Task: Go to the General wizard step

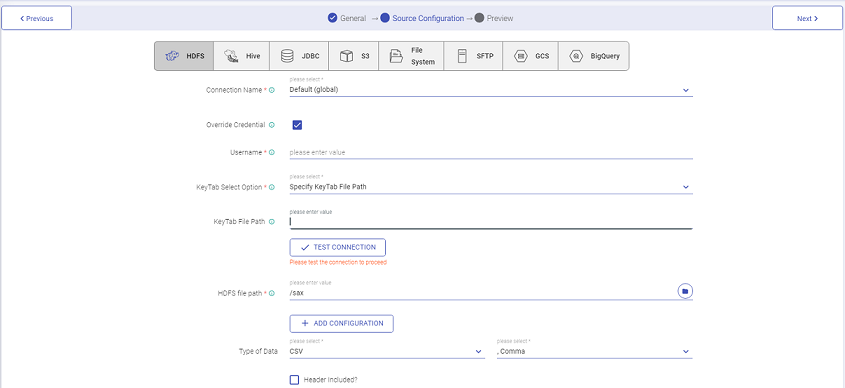Action: click(x=347, y=18)
